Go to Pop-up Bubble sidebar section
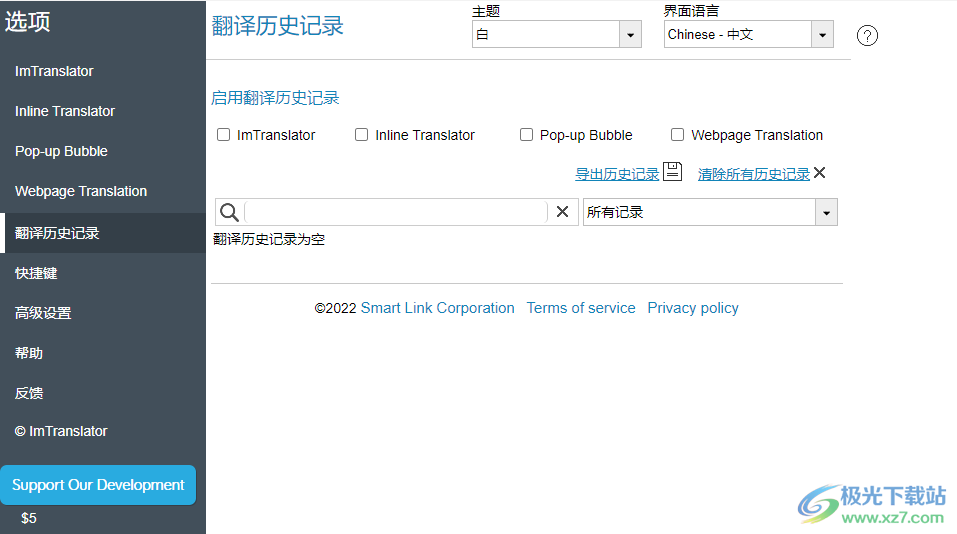The image size is (957, 534). click(x=61, y=151)
